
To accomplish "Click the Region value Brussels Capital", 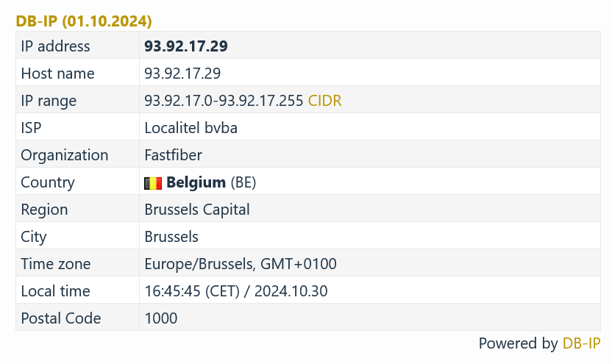I will [x=197, y=210].
